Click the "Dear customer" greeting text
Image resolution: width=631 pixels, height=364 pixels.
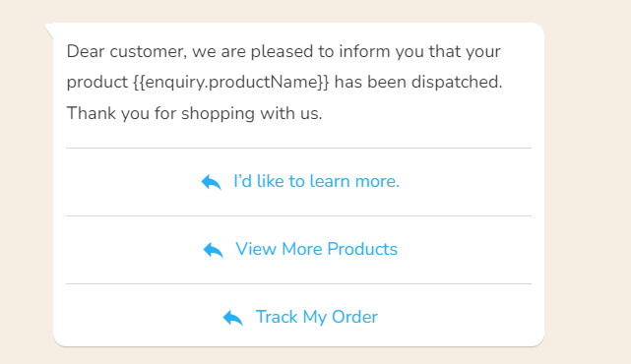(127, 51)
